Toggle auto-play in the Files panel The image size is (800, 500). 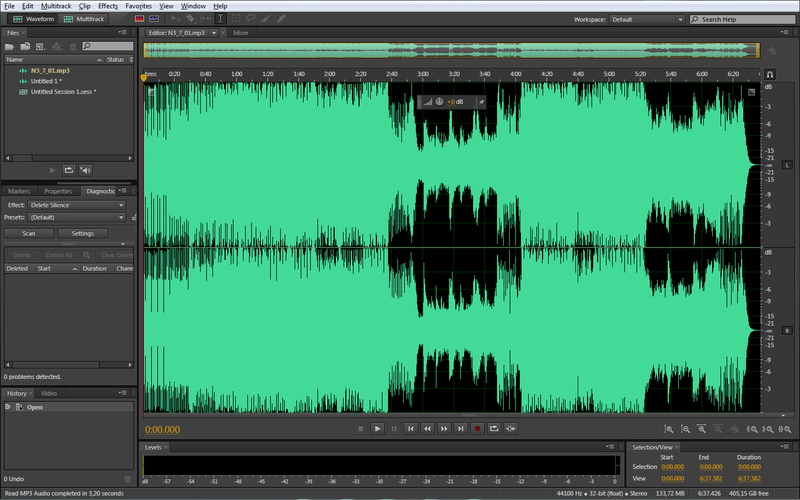[85, 170]
